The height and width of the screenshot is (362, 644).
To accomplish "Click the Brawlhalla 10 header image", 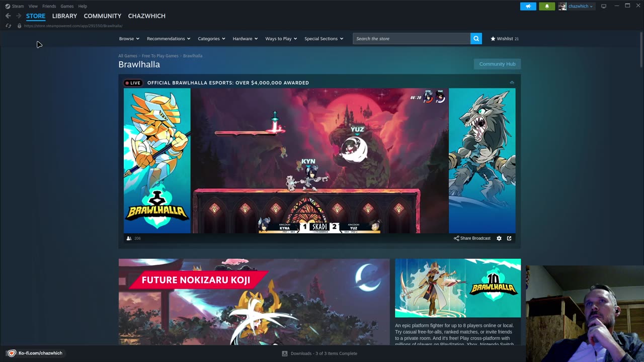I will (x=458, y=288).
